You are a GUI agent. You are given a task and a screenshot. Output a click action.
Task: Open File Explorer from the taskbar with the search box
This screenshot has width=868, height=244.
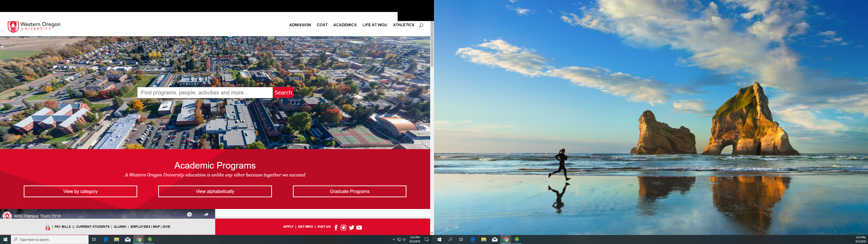click(x=117, y=240)
